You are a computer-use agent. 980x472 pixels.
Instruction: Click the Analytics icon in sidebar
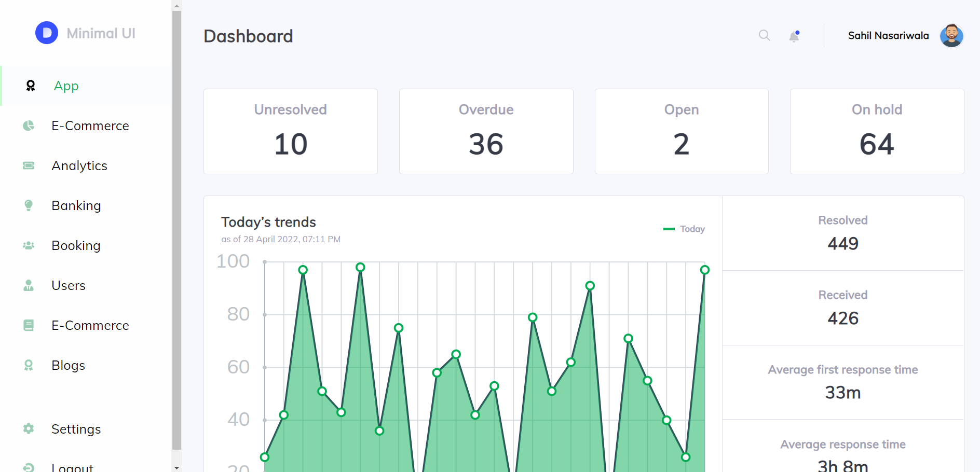[29, 165]
